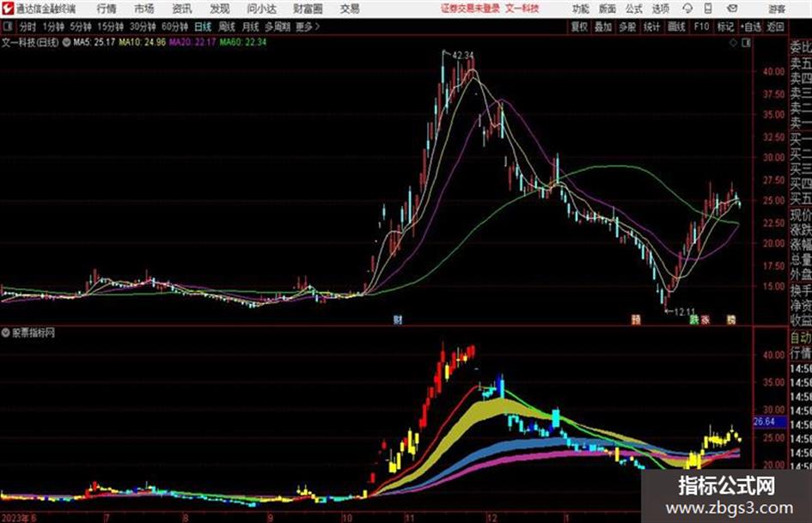
Task: Click the MA60: 22.34 value
Action: [243, 42]
